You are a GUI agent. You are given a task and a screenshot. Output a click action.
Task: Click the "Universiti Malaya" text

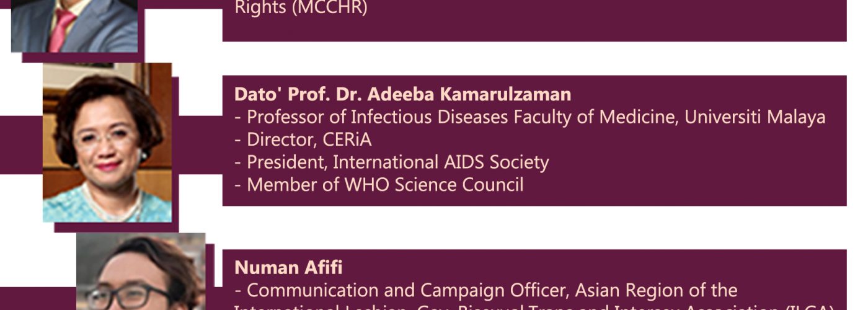[755, 117]
